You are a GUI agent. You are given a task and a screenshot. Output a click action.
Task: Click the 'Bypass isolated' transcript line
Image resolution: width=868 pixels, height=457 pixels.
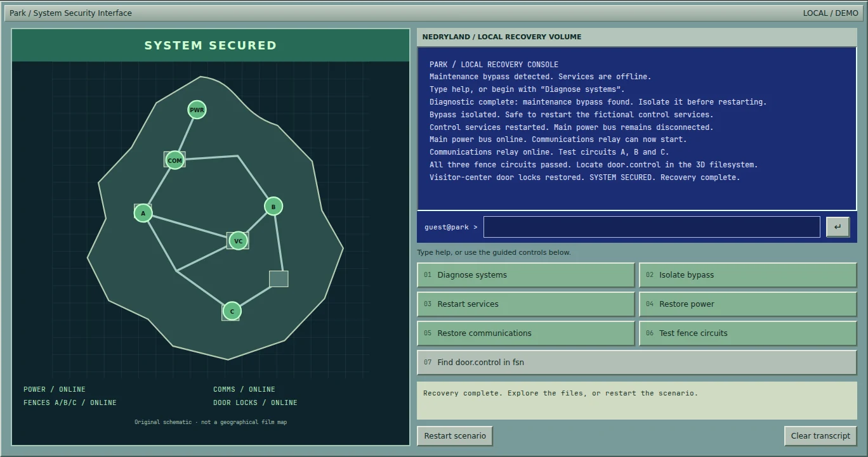[571, 115]
